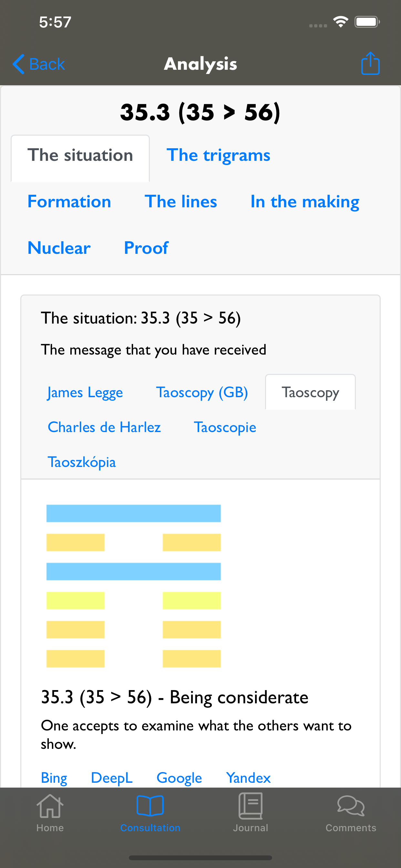Go to Home tab icon
The image size is (401, 868).
click(50, 806)
